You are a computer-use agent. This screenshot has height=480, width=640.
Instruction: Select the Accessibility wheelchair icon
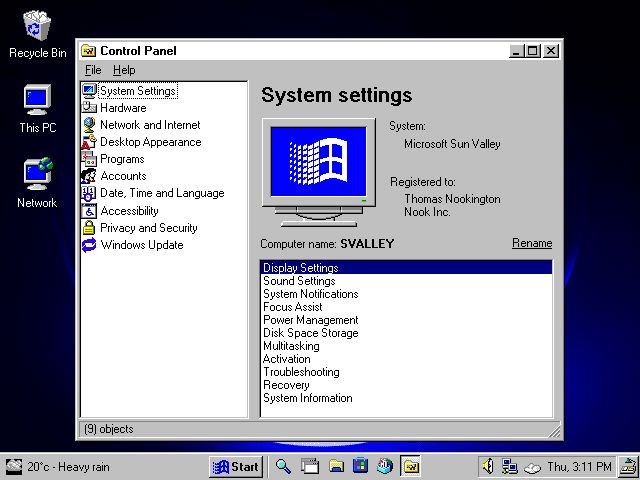point(89,211)
